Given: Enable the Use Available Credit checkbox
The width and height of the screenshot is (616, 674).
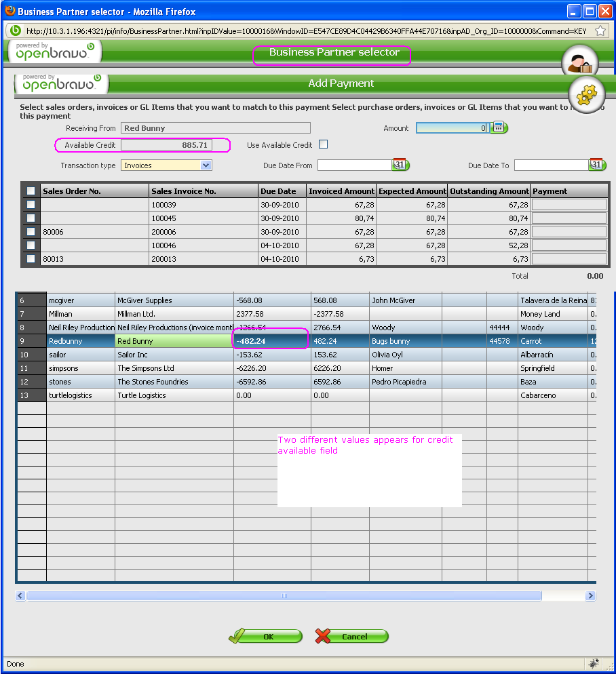Looking at the screenshot, I should [323, 144].
